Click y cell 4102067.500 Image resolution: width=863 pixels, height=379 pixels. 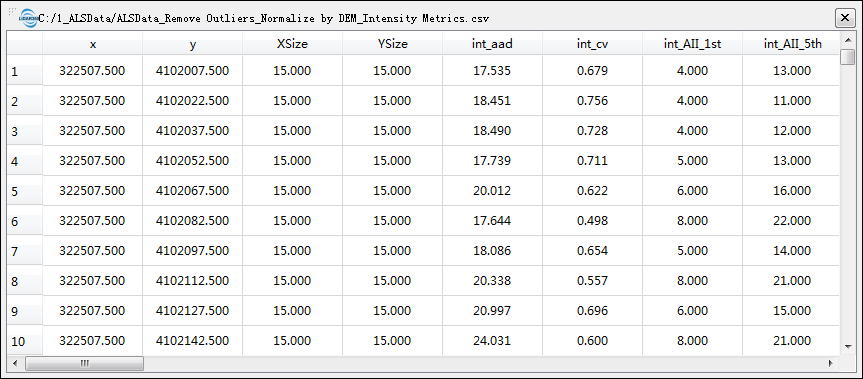(193, 191)
